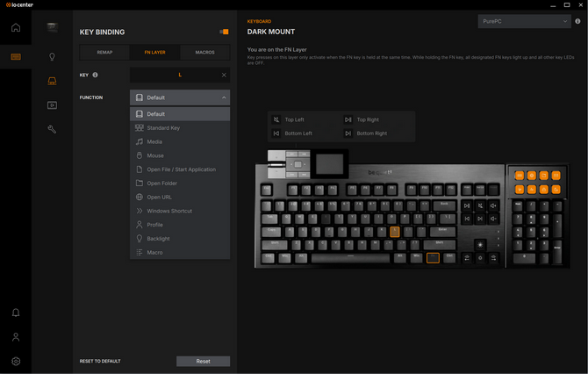
Task: Open the PurePC profile dropdown
Action: pos(524,21)
